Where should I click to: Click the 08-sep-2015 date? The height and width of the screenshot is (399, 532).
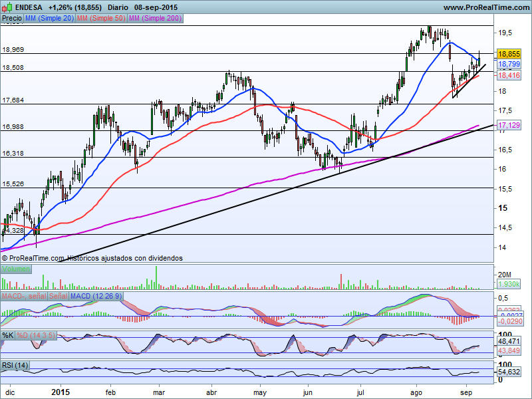click(x=156, y=7)
